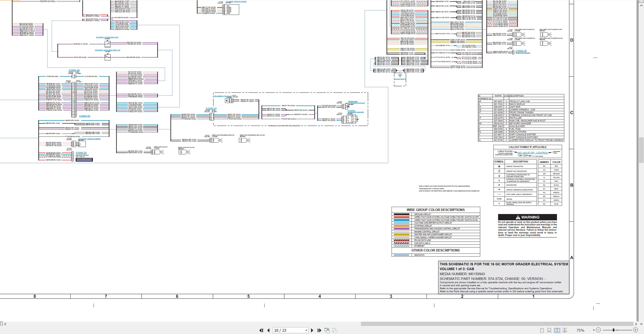Screen dimensions: 644x334
Task: Toggle two-page side-by-side view
Action: coord(557,330)
